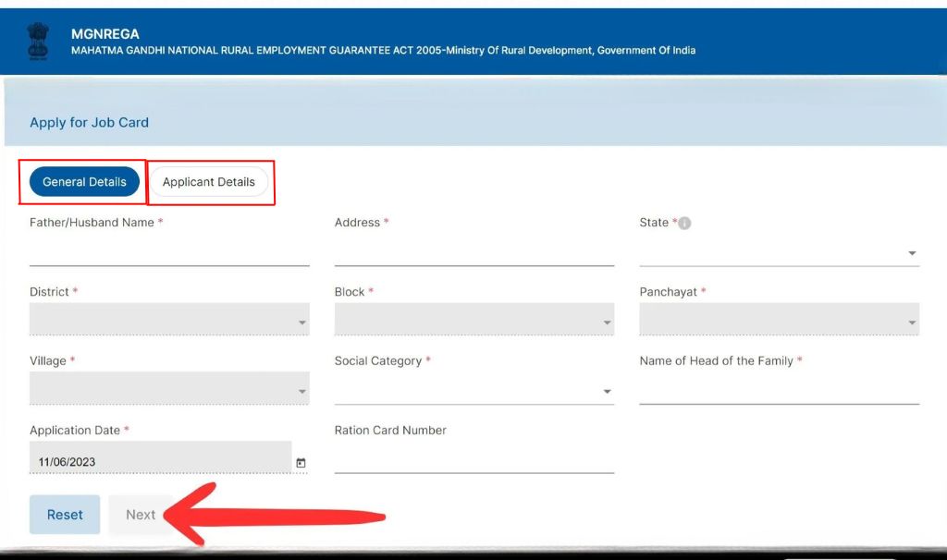Image resolution: width=947 pixels, height=560 pixels.
Task: Open the Panchayat dropdown
Action: click(x=779, y=320)
